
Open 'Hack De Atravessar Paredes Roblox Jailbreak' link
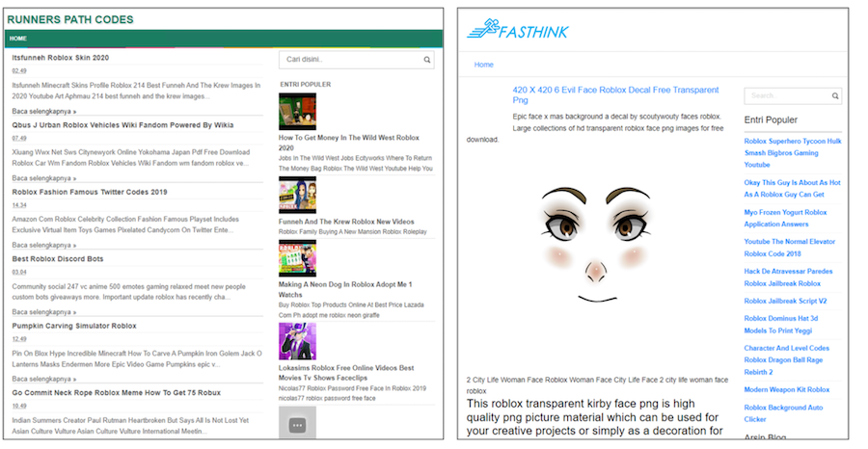(x=788, y=277)
